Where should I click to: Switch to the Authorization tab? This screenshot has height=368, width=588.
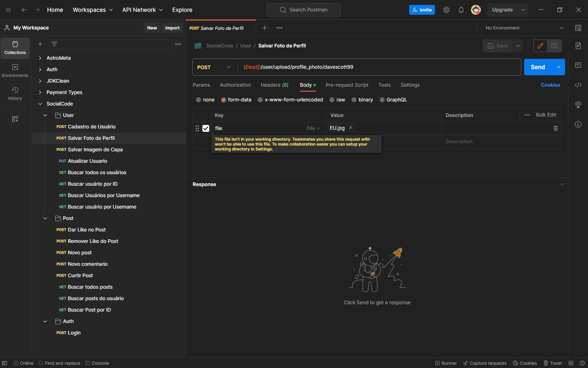(235, 85)
